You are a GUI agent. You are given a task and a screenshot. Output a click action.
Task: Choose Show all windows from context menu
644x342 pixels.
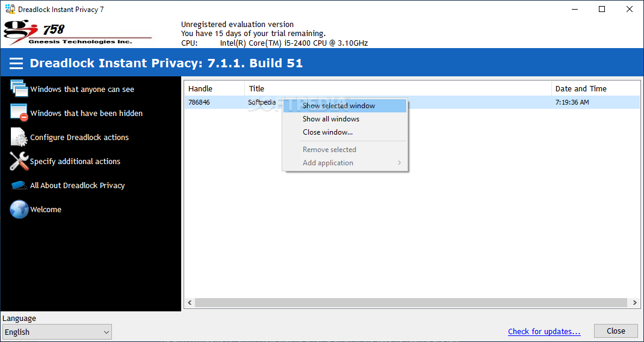(x=345, y=119)
